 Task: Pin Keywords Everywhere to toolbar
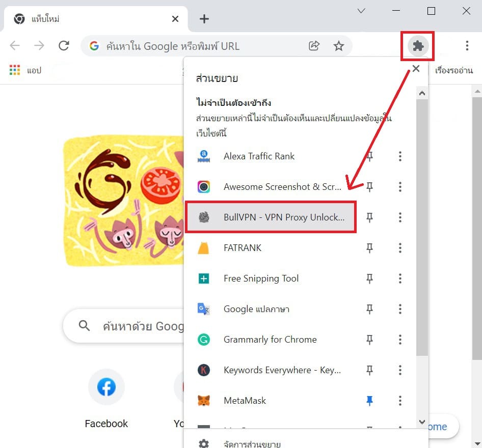(x=369, y=370)
